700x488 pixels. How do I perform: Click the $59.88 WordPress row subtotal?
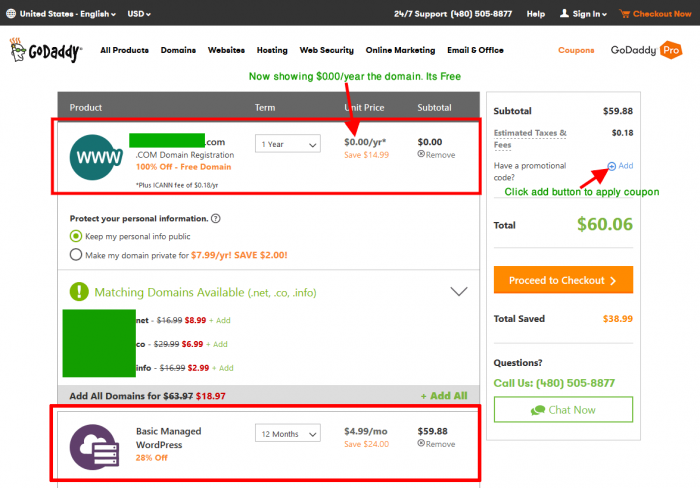point(433,431)
